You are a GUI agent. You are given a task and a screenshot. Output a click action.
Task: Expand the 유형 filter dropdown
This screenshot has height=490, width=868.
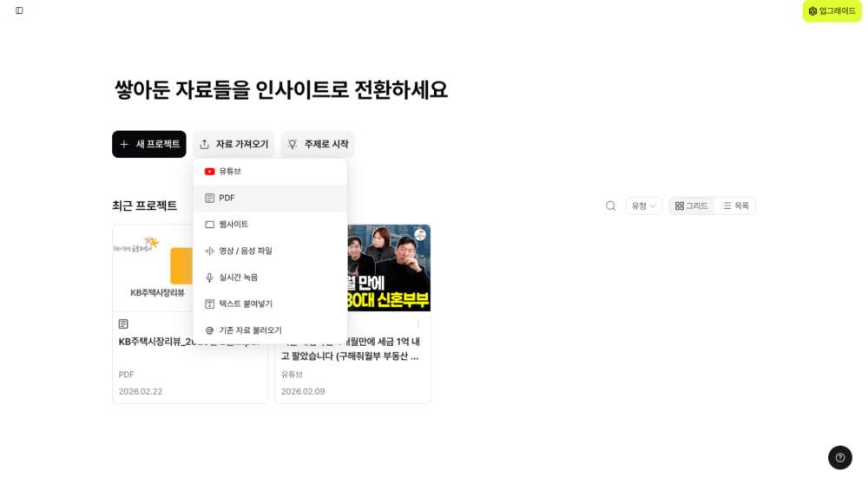pyautogui.click(x=644, y=206)
